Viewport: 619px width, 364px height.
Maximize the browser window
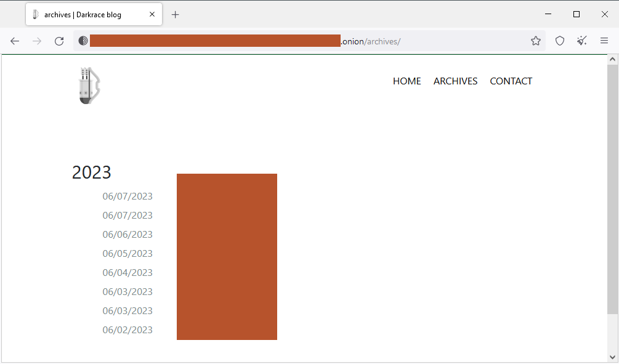[577, 14]
